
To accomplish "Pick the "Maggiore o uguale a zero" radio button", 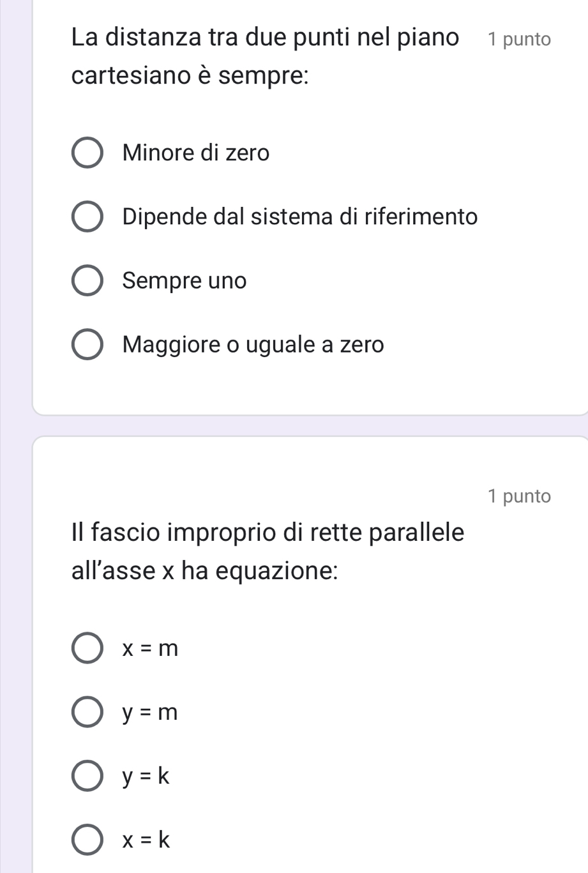I will click(x=87, y=345).
